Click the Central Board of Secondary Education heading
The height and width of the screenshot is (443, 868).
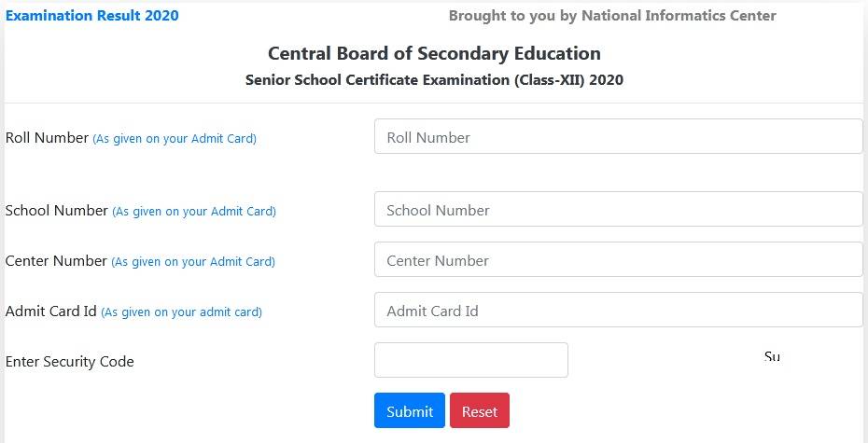click(434, 53)
